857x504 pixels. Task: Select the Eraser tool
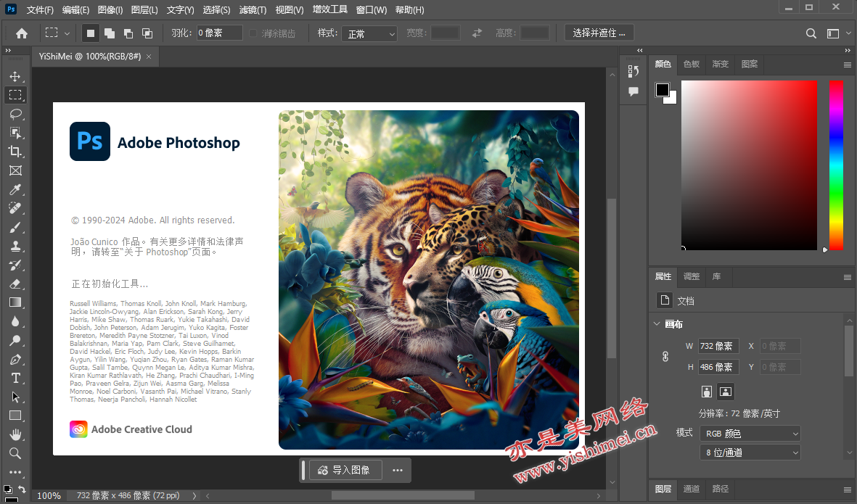point(15,284)
